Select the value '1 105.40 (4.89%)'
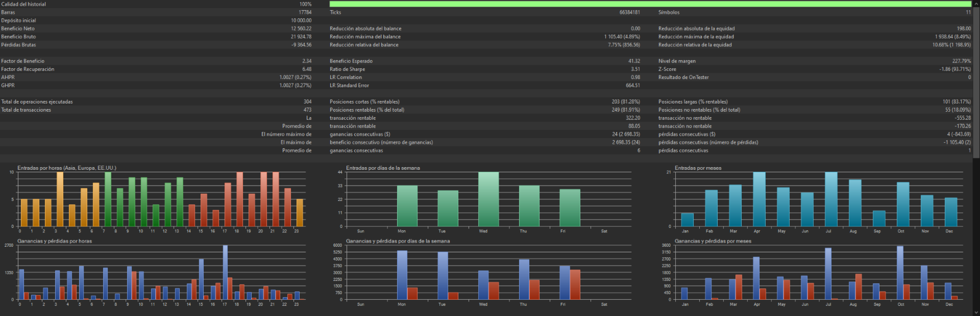980x316 pixels. (622, 37)
